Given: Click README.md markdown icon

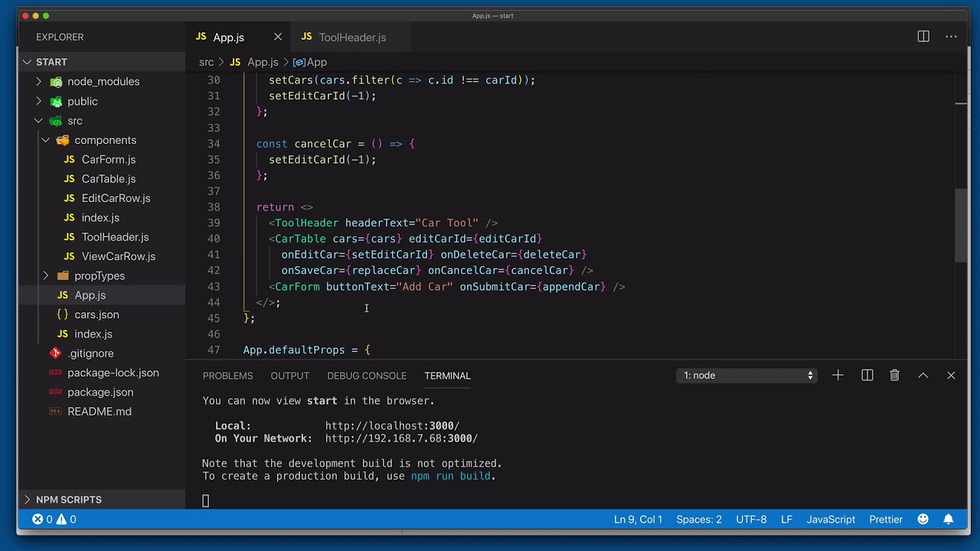Looking at the screenshot, I should (55, 411).
